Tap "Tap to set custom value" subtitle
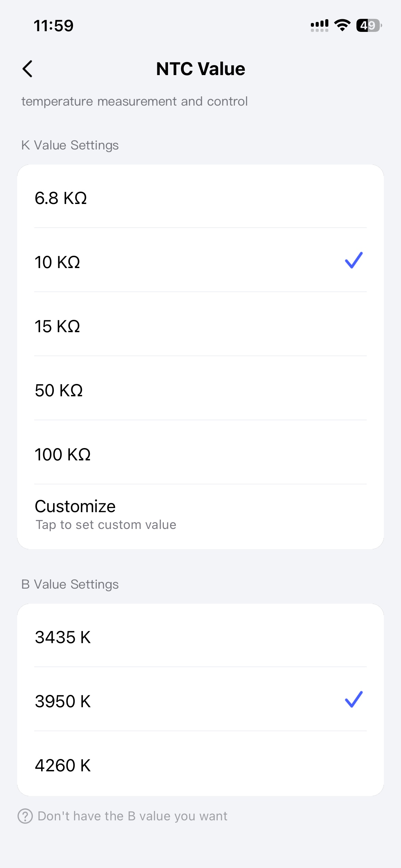 click(x=106, y=525)
